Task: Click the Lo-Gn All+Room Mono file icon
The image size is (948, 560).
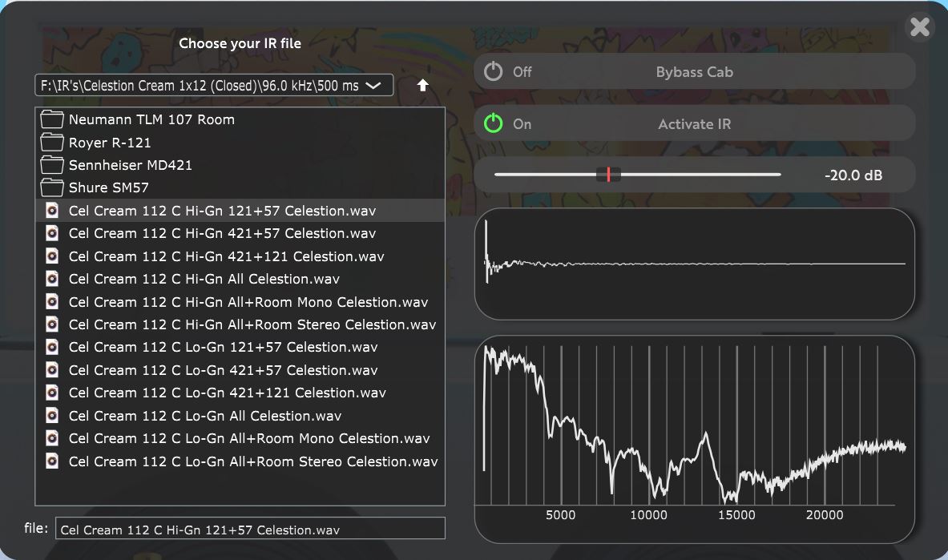Action: pos(53,438)
